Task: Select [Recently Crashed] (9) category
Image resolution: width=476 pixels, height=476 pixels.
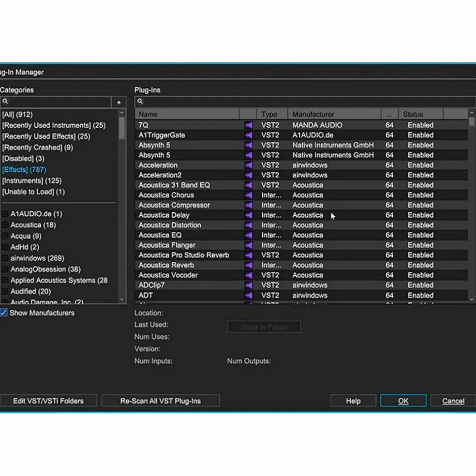Action: 38,148
